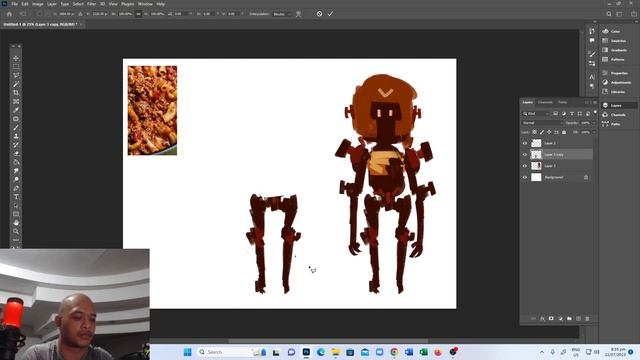Select the Brush tool
The height and width of the screenshot is (360, 640).
[16, 127]
